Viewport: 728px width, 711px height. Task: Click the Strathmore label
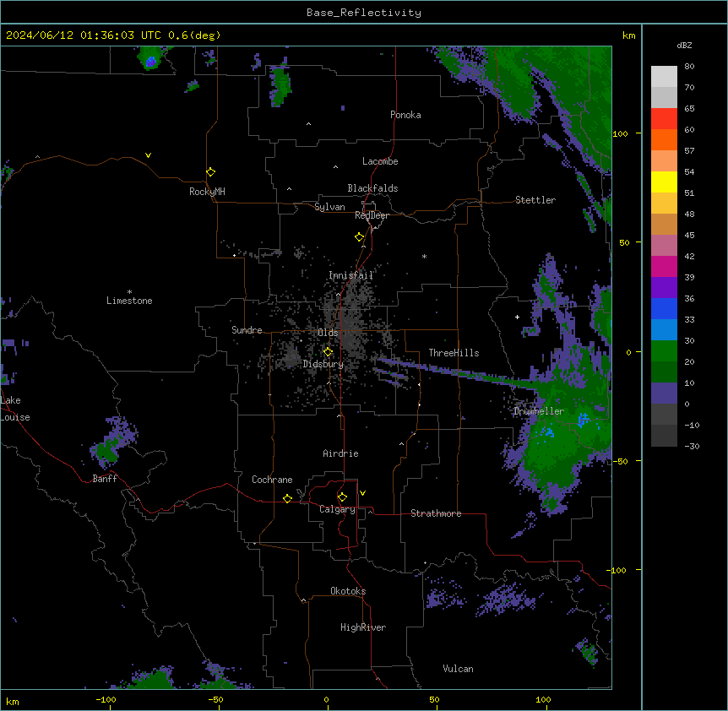(x=436, y=513)
